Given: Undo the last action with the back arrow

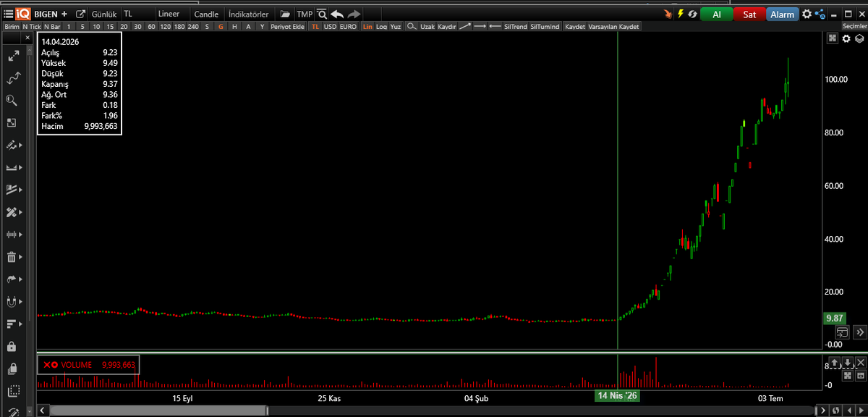Looking at the screenshot, I should click(337, 14).
